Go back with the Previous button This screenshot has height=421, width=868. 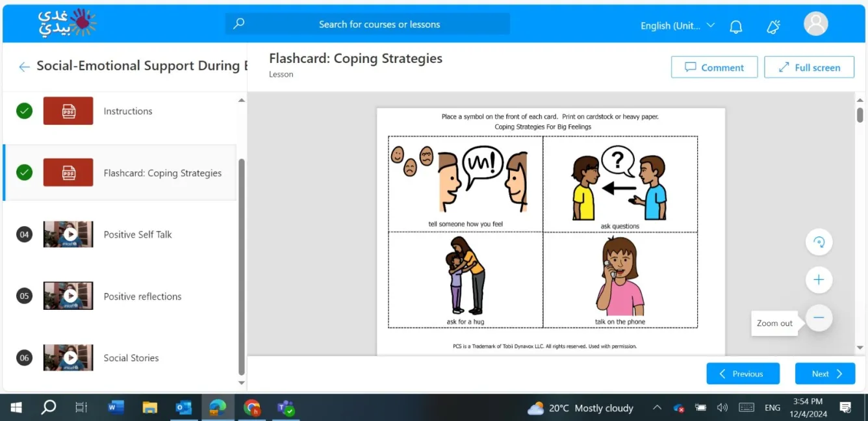point(743,374)
